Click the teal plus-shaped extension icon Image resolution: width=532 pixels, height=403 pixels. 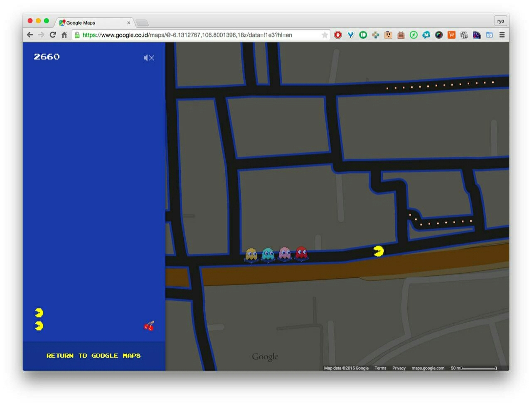pyautogui.click(x=376, y=35)
